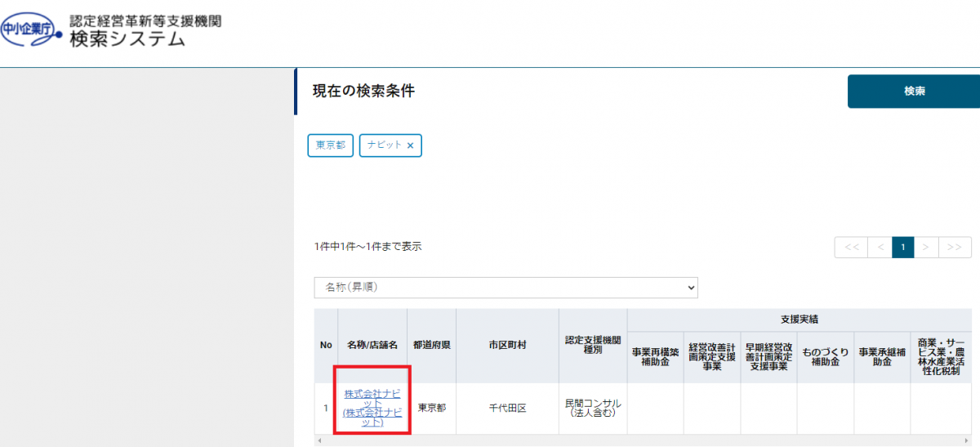Click the 認定支援機関種別 column header
Screen dimensions: 980x447
coord(593,346)
